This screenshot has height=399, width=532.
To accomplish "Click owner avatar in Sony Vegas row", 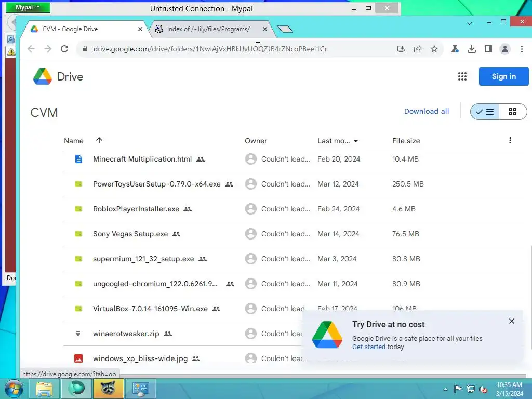I will coord(251,234).
